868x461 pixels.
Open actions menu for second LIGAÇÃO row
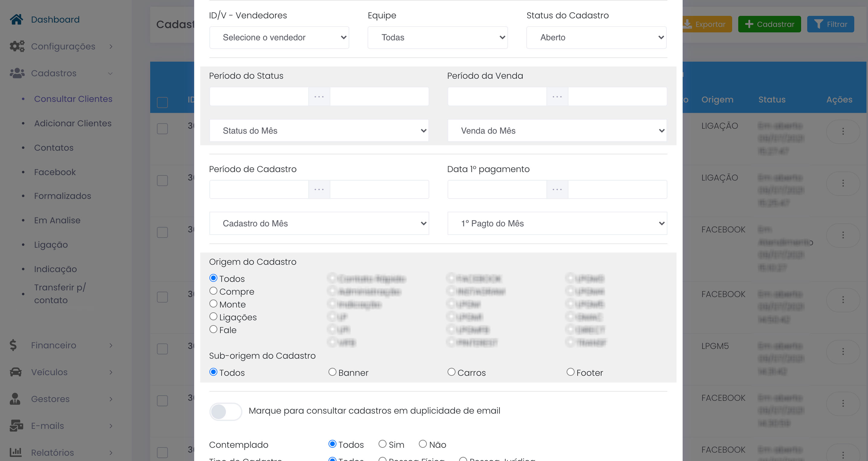843,183
